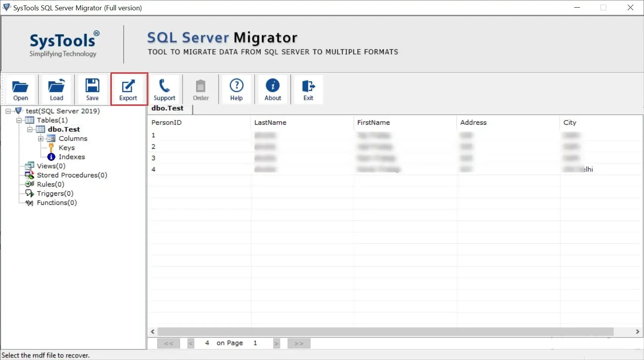Screen dimensions: 644x360
Task: Launch the Export tool
Action: pos(128,89)
